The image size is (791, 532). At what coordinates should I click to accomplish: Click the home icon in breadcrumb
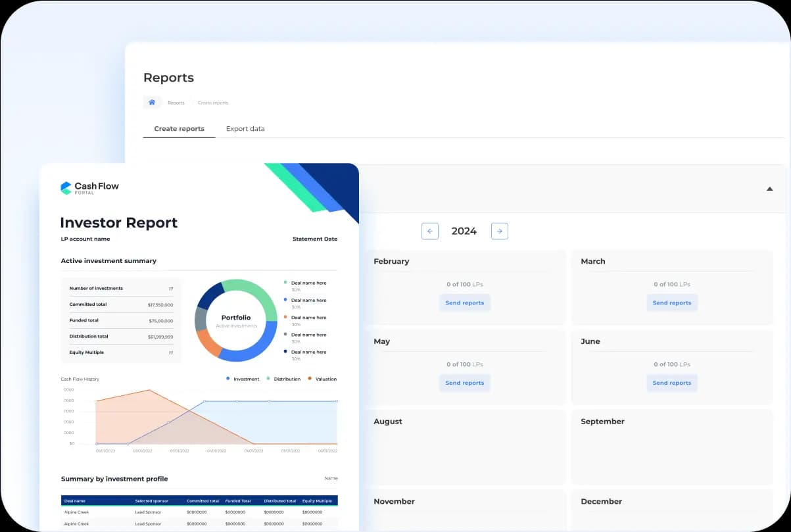click(152, 103)
